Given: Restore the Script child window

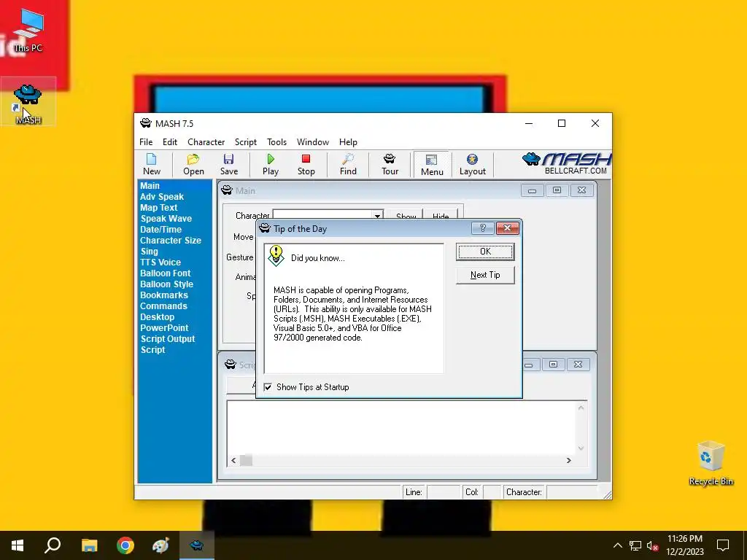Looking at the screenshot, I should pos(553,365).
